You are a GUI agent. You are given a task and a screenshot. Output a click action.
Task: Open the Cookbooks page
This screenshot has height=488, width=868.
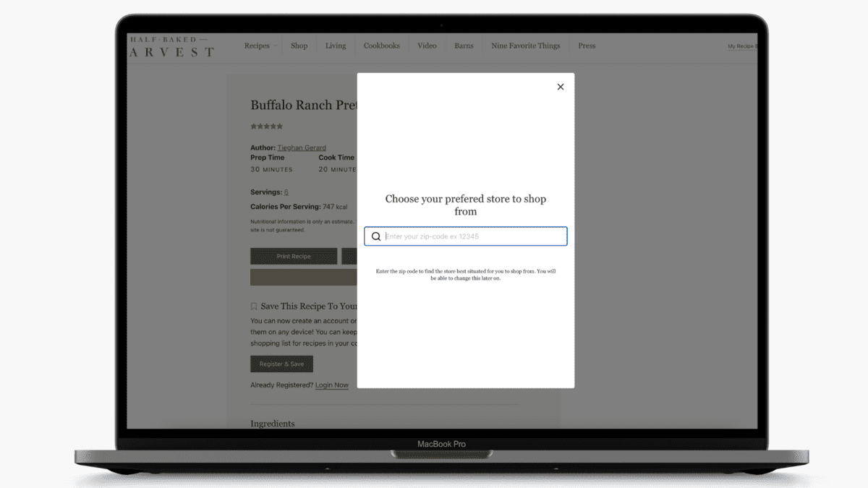[x=381, y=46]
